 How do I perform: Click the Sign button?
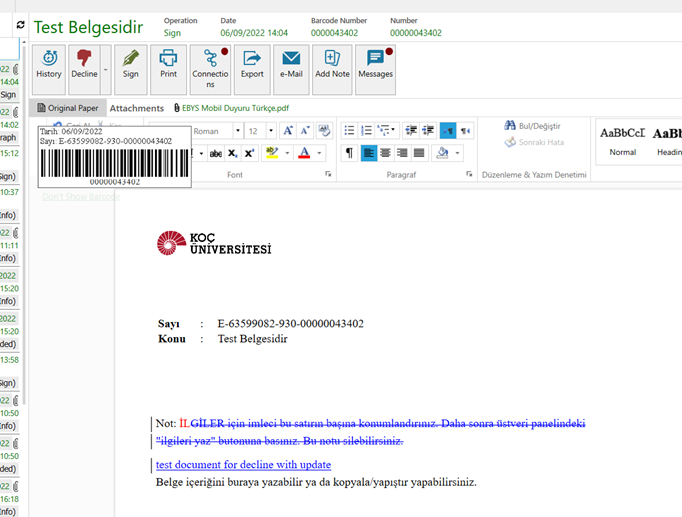pos(131,66)
